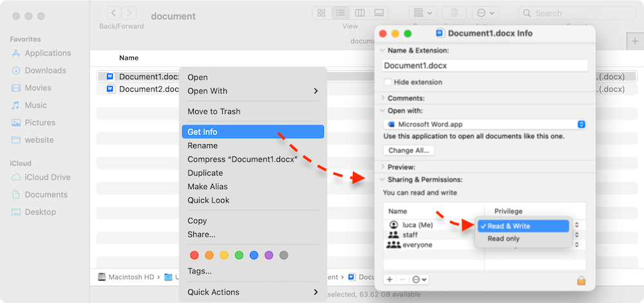This screenshot has height=303, width=644.
Task: Apply the gray tag color
Action: click(283, 255)
